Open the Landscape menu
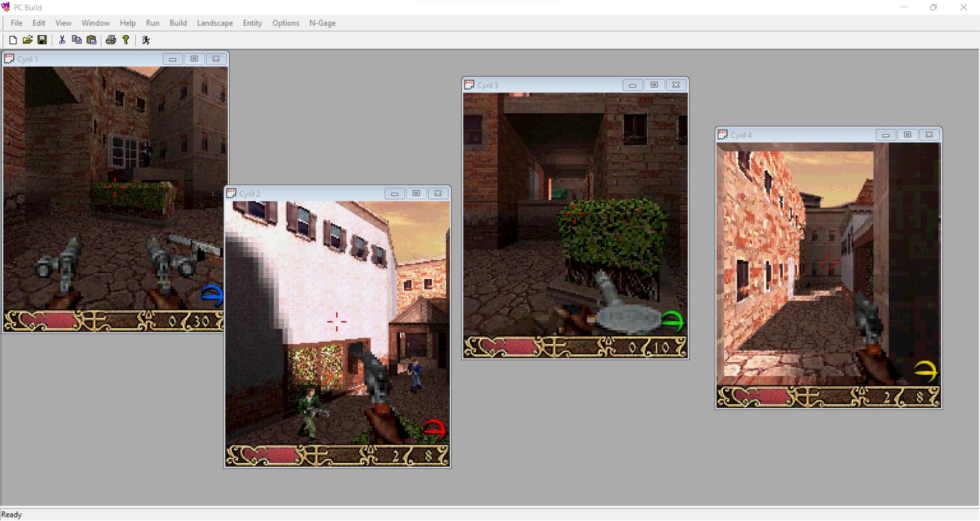Viewport: 980px width, 521px height. tap(215, 23)
